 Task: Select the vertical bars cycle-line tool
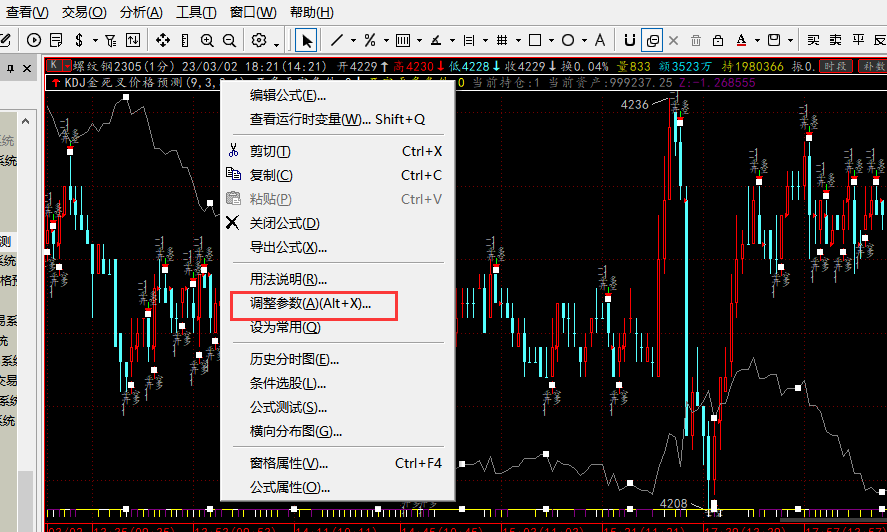(x=403, y=40)
